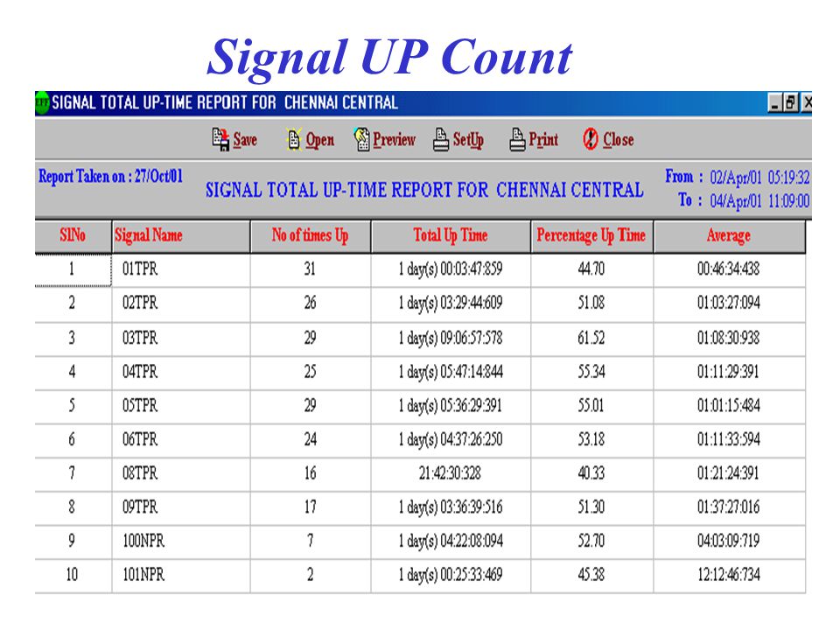This screenshot has width=840, height=630.
Task: Restore the report window
Action: [791, 102]
